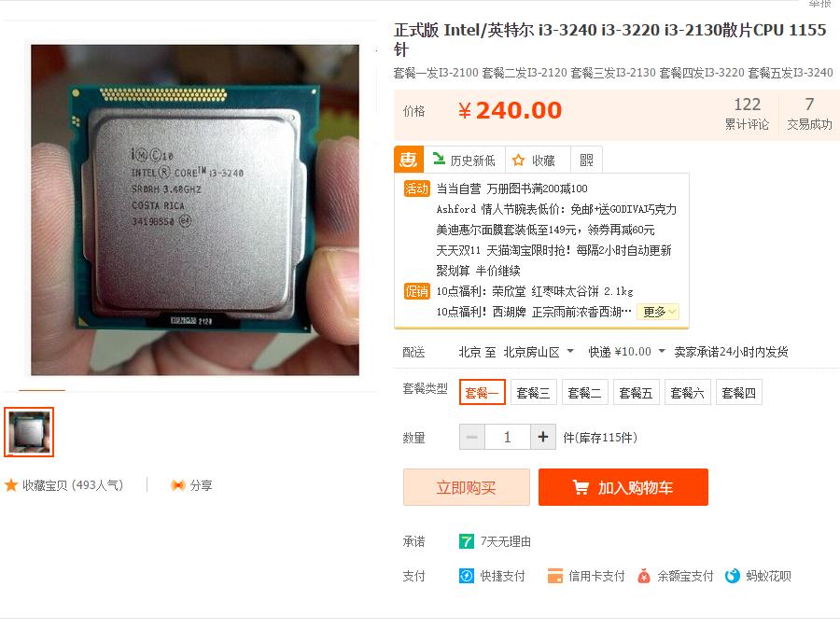Click the 历史新低 green arrow icon
Image resolution: width=840 pixels, height=629 pixels.
pos(439,159)
